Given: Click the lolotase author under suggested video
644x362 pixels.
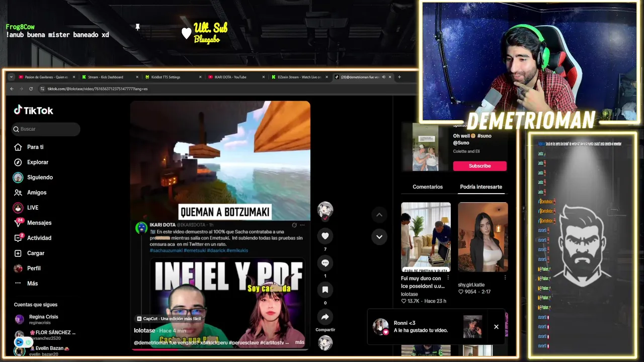Looking at the screenshot, I should pyautogui.click(x=410, y=294).
